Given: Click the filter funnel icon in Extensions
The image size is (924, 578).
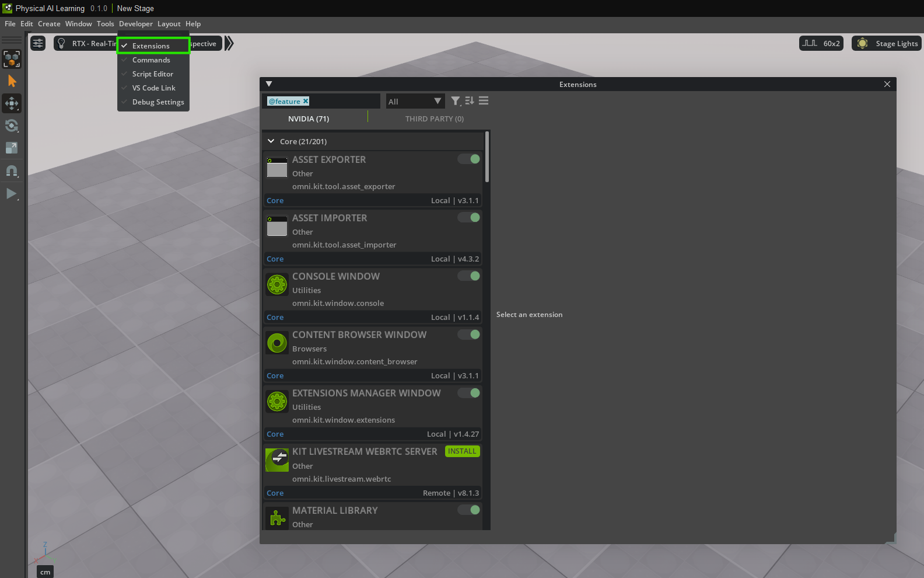Looking at the screenshot, I should 456,101.
